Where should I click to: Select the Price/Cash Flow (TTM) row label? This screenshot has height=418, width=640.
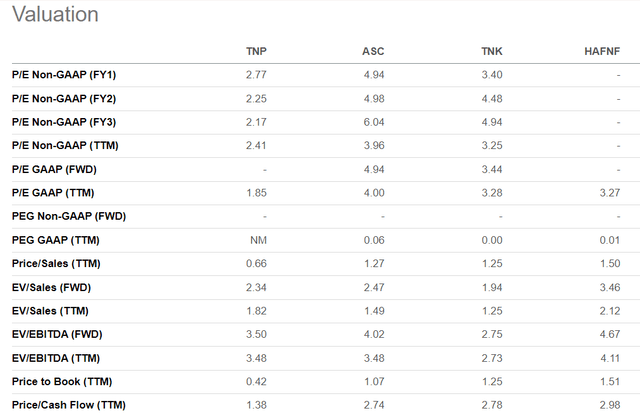pyautogui.click(x=69, y=405)
